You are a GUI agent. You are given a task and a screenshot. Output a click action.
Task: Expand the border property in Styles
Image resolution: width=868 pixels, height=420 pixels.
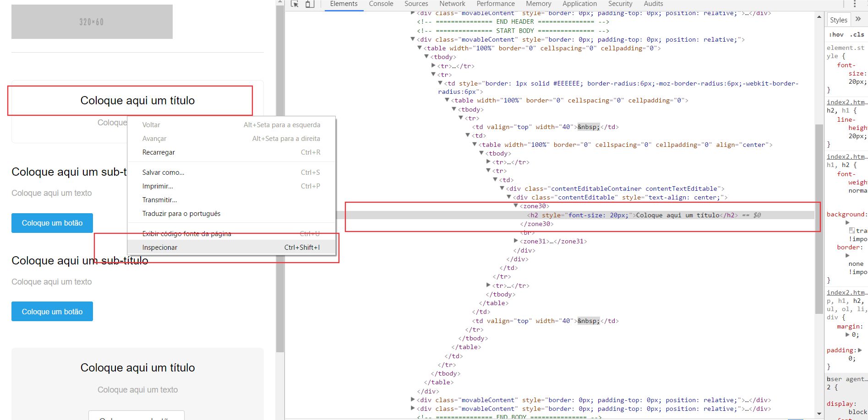pos(847,255)
